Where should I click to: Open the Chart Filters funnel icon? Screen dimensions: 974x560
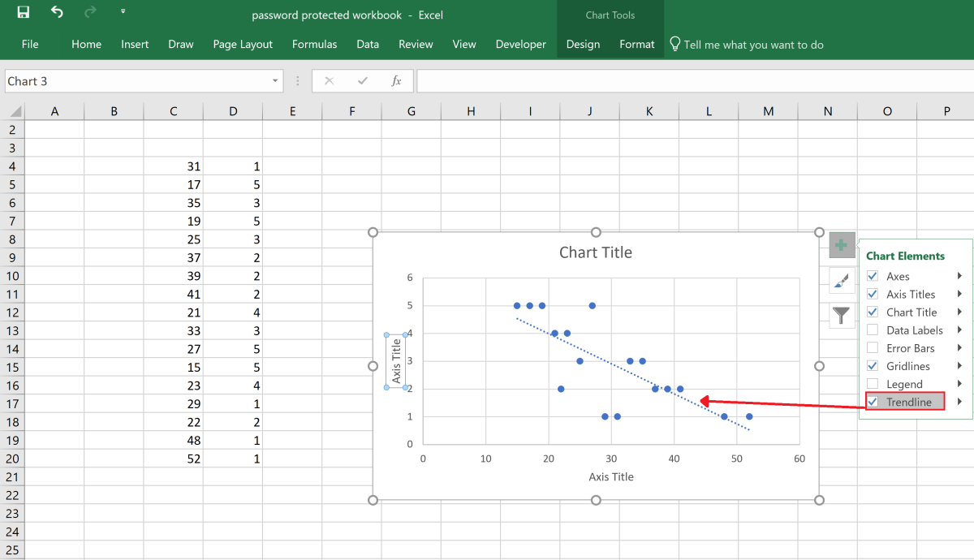(841, 316)
